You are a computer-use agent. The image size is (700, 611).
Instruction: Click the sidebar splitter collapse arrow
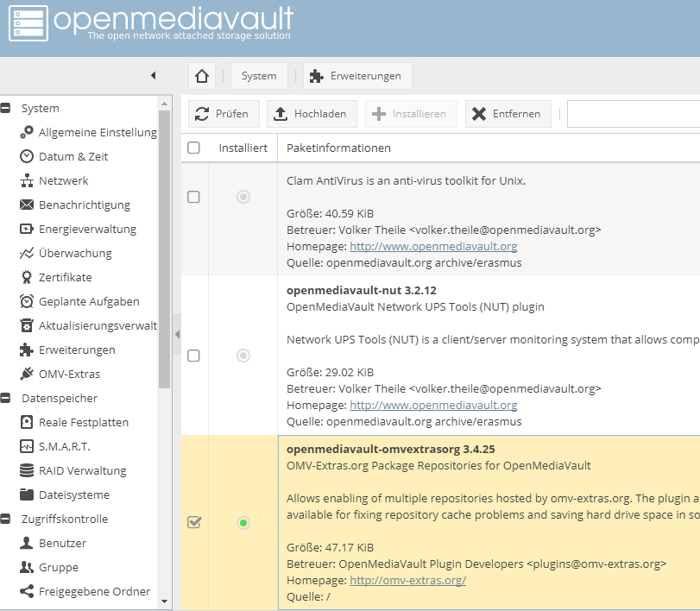click(177, 334)
